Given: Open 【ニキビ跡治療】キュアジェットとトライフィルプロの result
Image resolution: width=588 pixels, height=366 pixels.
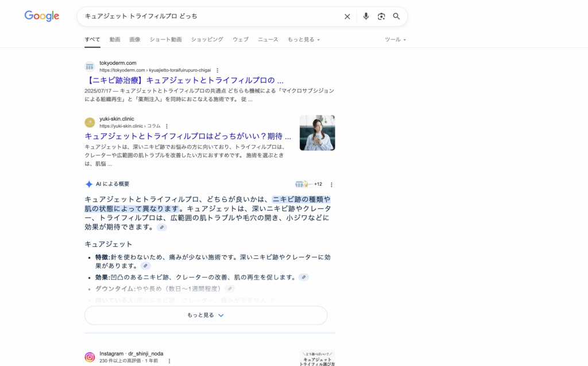Looking at the screenshot, I should [184, 80].
